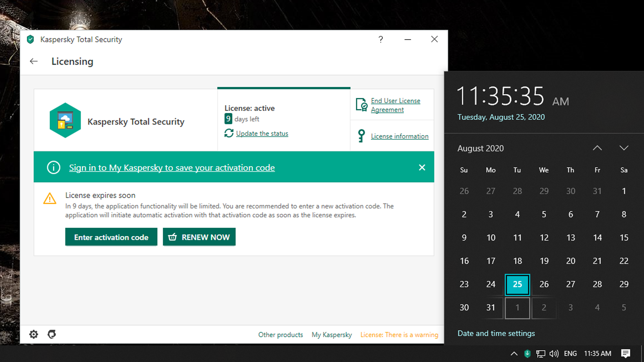Click the 9 days left badge
The width and height of the screenshot is (644, 362).
pos(228,119)
